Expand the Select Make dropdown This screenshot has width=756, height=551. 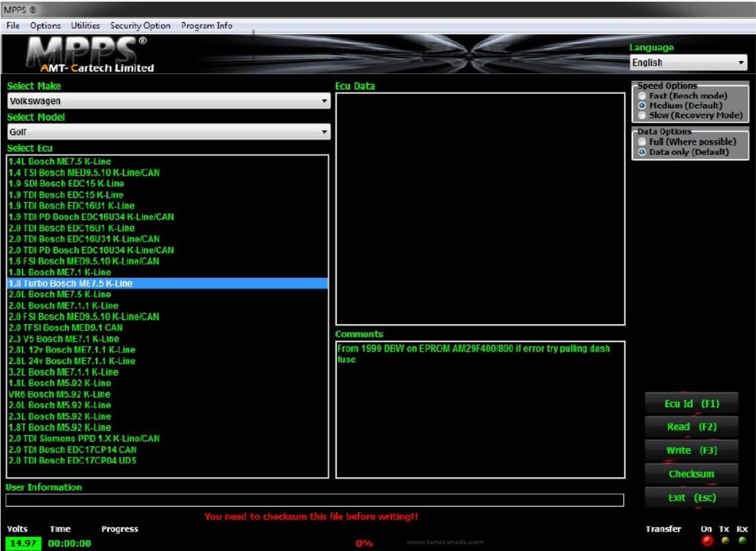[169, 101]
